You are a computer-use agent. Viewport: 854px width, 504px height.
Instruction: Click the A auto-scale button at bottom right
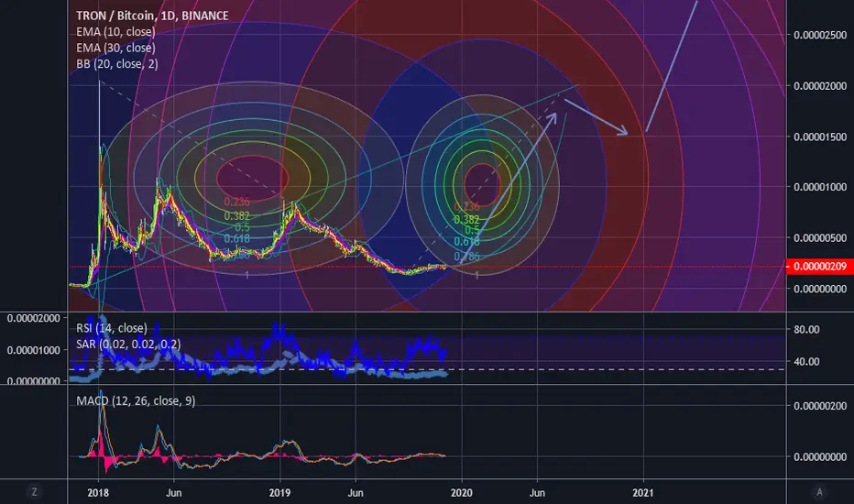point(819,492)
